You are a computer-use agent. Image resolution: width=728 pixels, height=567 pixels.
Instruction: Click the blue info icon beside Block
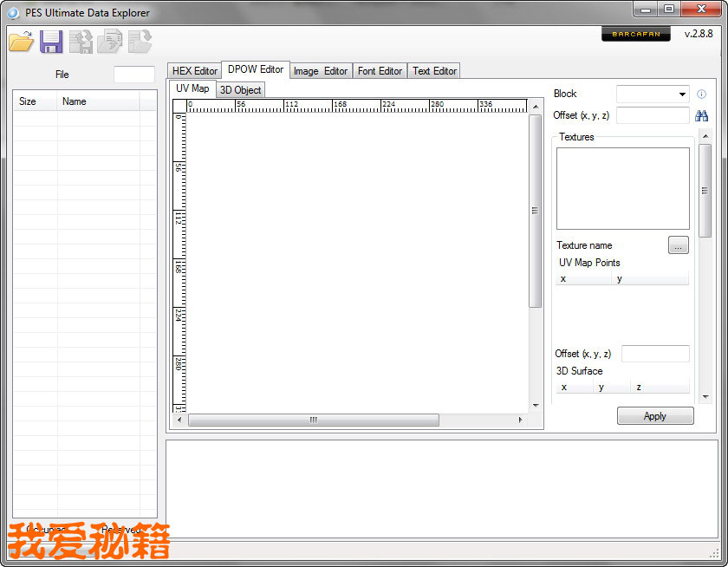coord(702,94)
